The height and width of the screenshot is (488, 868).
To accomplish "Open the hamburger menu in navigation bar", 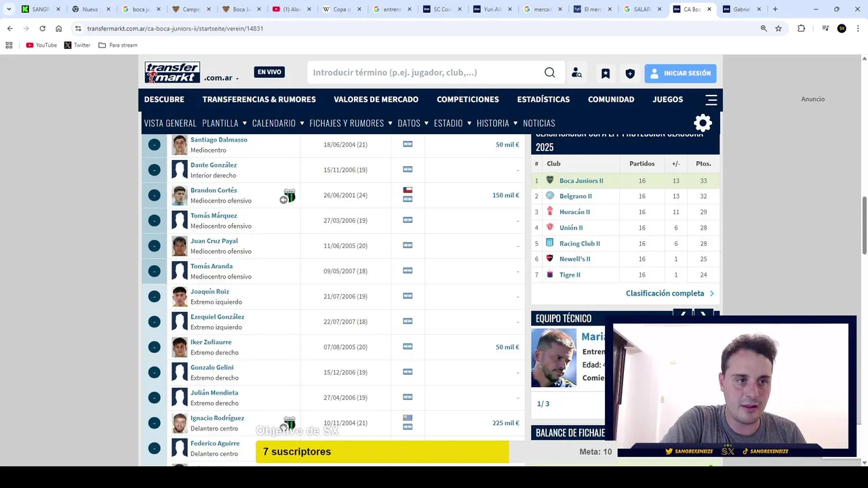I will [x=711, y=100].
